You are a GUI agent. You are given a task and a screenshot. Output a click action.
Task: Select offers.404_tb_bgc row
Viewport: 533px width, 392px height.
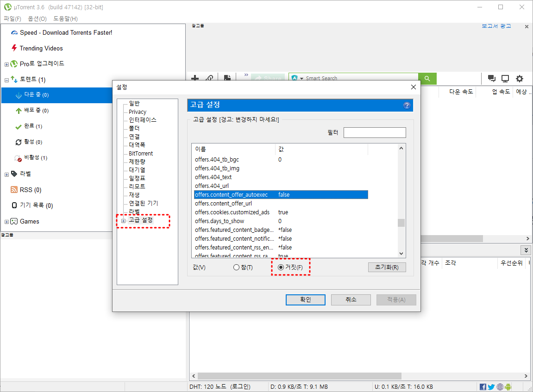click(x=281, y=160)
